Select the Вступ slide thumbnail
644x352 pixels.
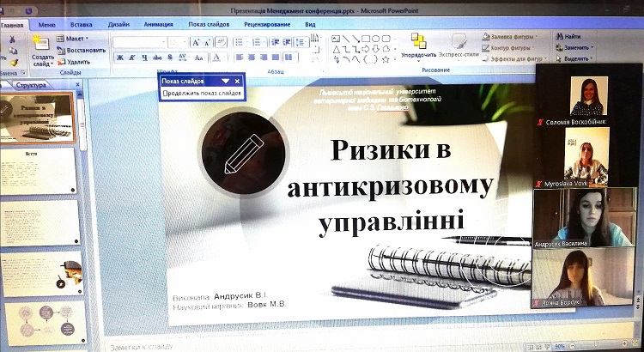(38, 171)
